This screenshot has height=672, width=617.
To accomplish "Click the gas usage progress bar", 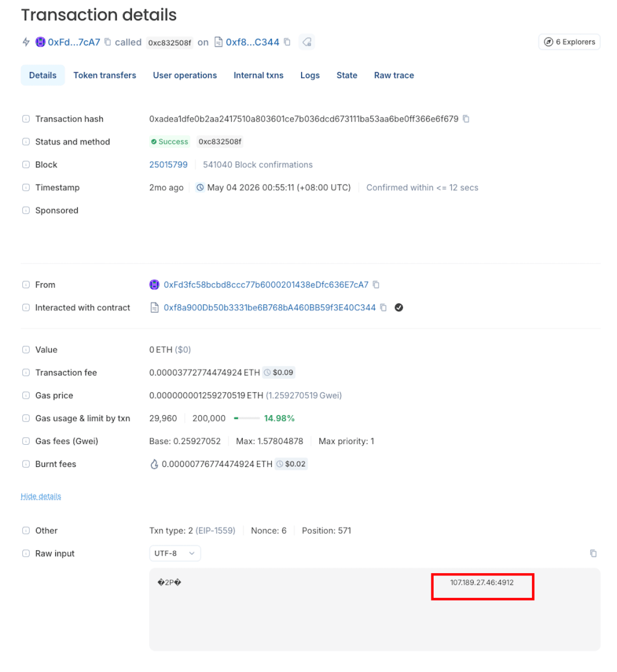I will (x=247, y=419).
